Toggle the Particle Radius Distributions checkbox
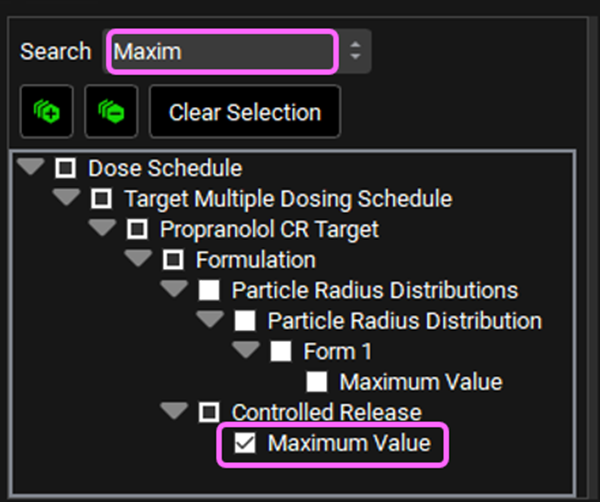Image resolution: width=600 pixels, height=502 pixels. (x=209, y=291)
